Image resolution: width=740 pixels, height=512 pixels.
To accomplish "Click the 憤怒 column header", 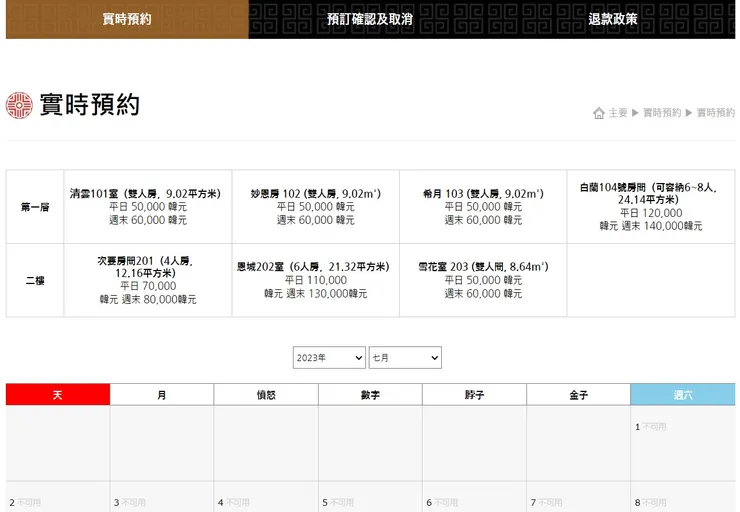I will [x=266, y=394].
